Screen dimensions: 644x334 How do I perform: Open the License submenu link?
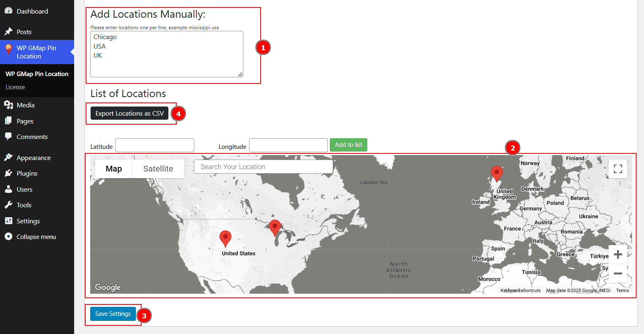click(15, 87)
